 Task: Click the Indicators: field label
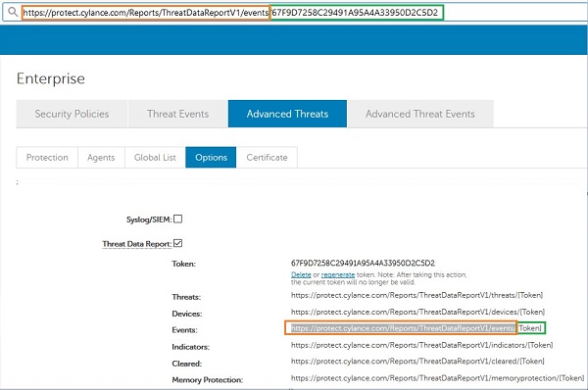tap(190, 347)
